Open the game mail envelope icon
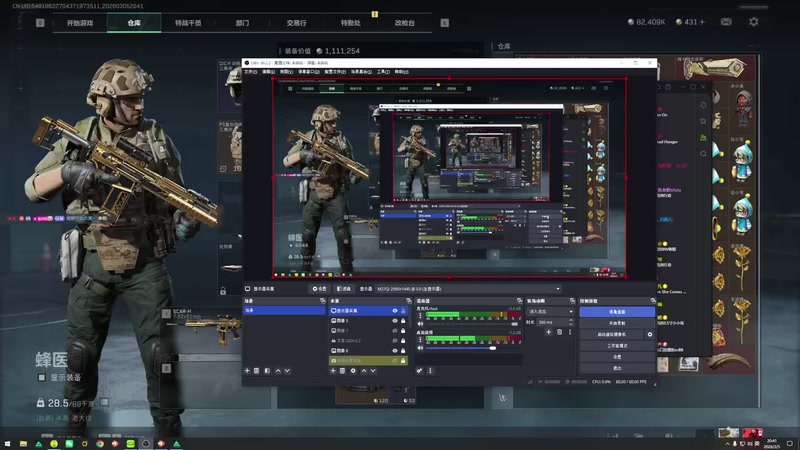The height and width of the screenshot is (450, 800). pyautogui.click(x=726, y=22)
